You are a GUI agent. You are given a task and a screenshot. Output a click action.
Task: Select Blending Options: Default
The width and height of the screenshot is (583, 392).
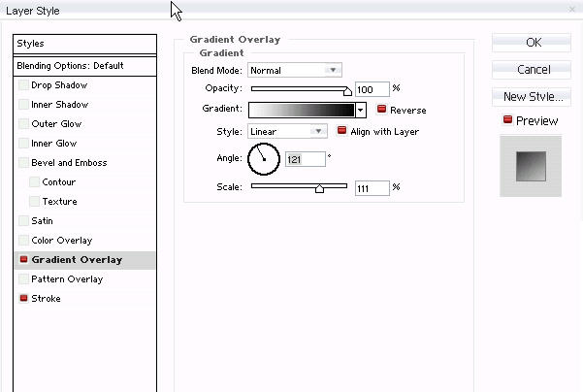[84, 66]
